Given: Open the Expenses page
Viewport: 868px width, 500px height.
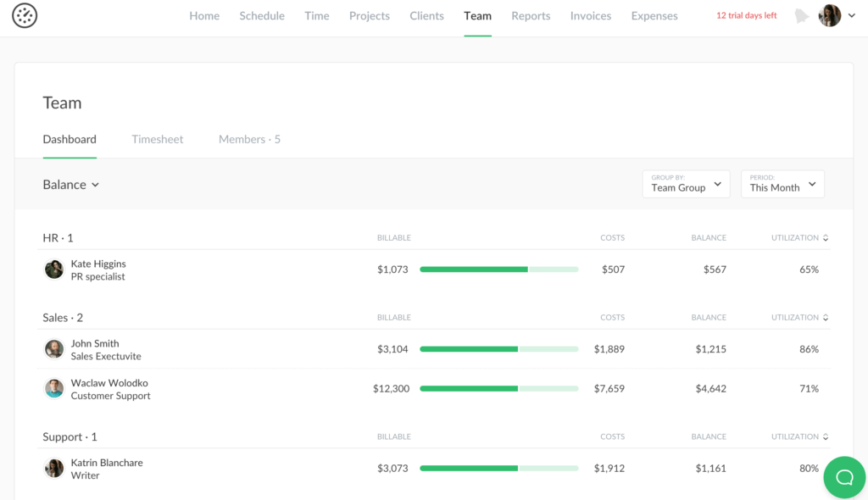Looking at the screenshot, I should 654,15.
